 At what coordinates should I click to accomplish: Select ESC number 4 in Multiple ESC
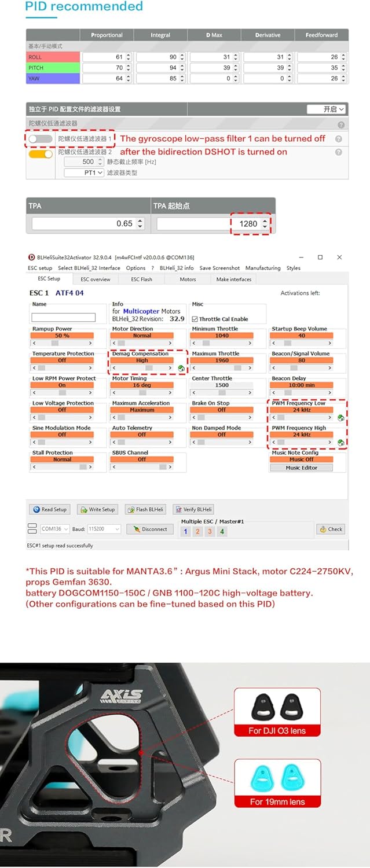point(222,531)
